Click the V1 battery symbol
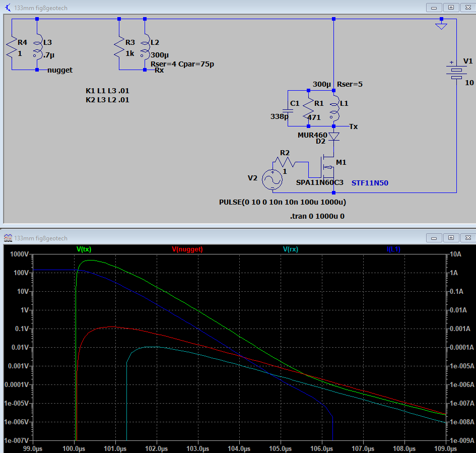Image resolution: width=476 pixels, height=453 pixels. point(456,71)
